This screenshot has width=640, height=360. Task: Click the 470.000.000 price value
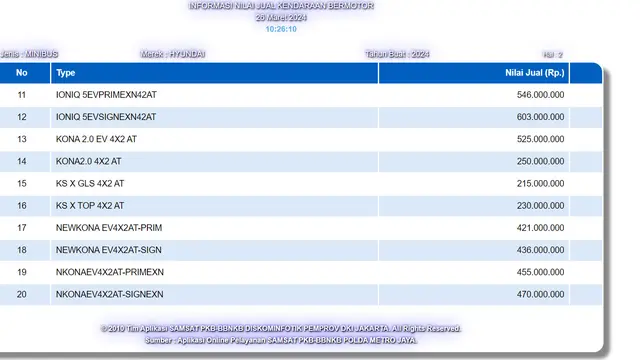coord(540,294)
